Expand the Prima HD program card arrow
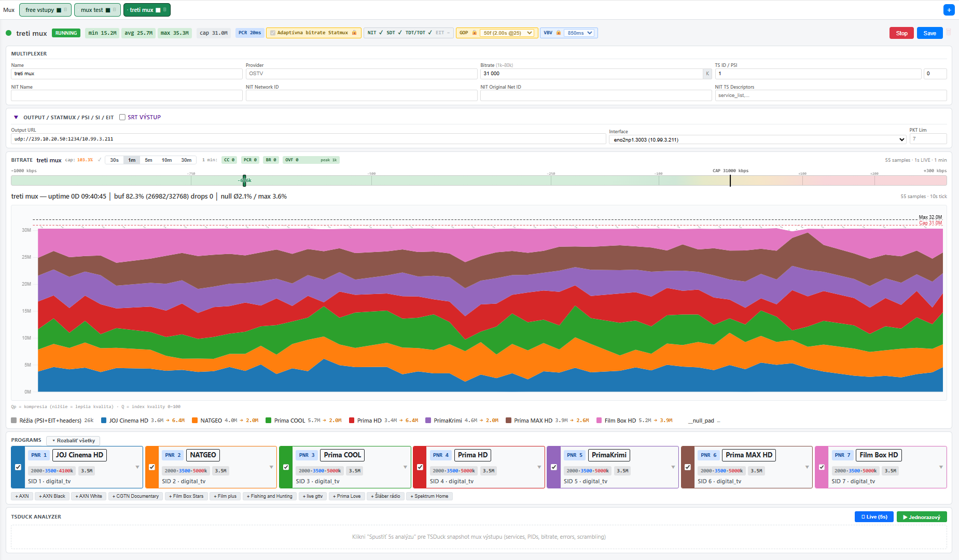The image size is (959, 560). point(539,467)
